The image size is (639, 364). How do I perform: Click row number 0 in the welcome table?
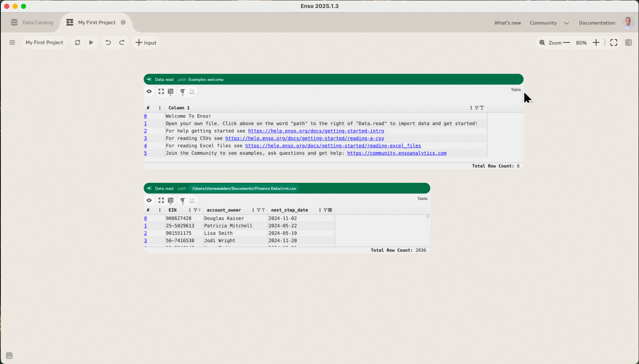(145, 116)
